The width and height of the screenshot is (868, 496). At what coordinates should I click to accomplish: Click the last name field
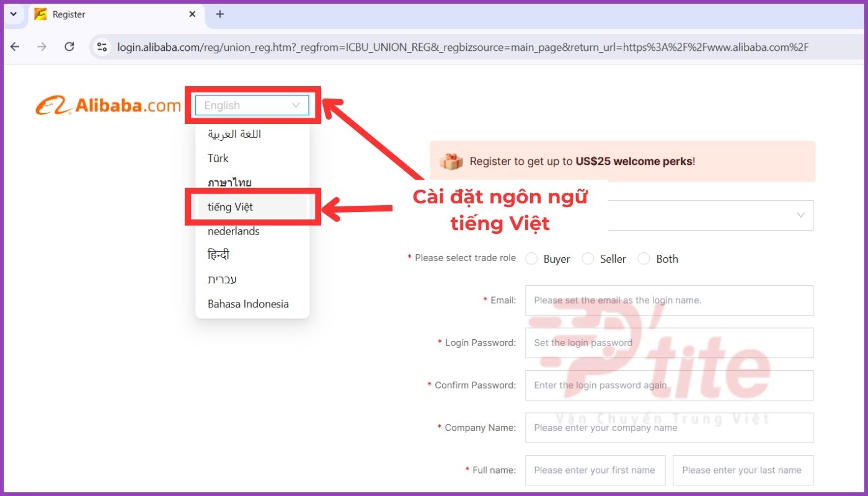tap(743, 470)
